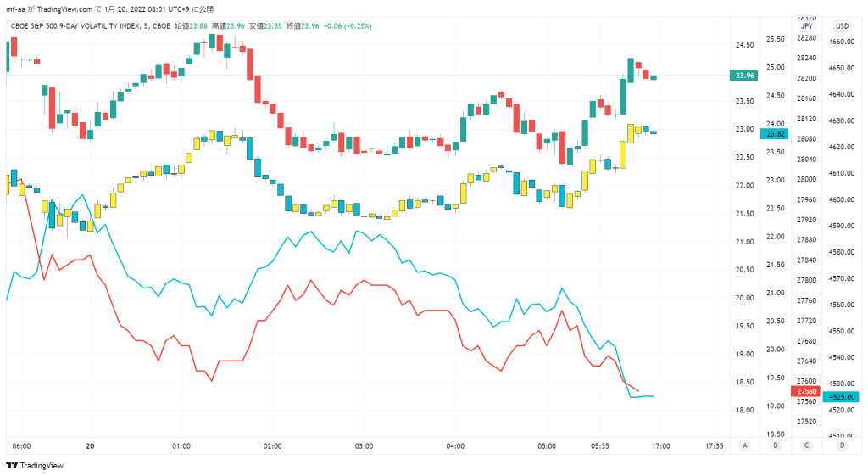The width and height of the screenshot is (868, 476).
Task: Click the 25.50 value on the price scale
Action: [x=775, y=39]
